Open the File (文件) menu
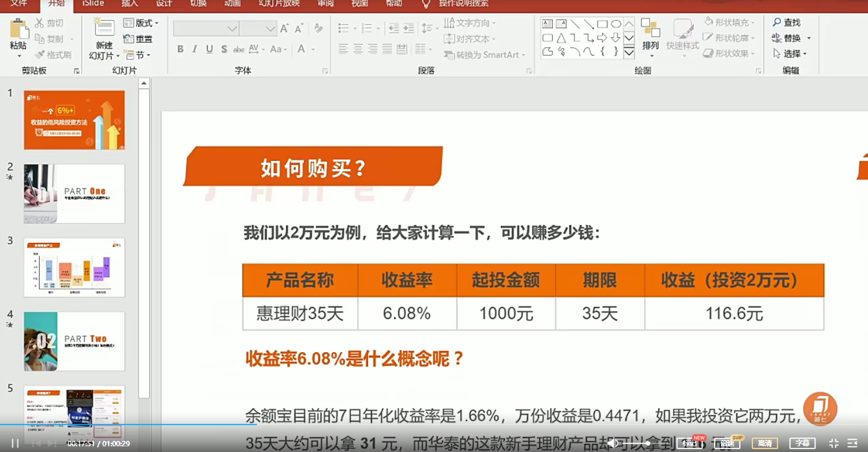The height and width of the screenshot is (452, 868). pyautogui.click(x=19, y=4)
